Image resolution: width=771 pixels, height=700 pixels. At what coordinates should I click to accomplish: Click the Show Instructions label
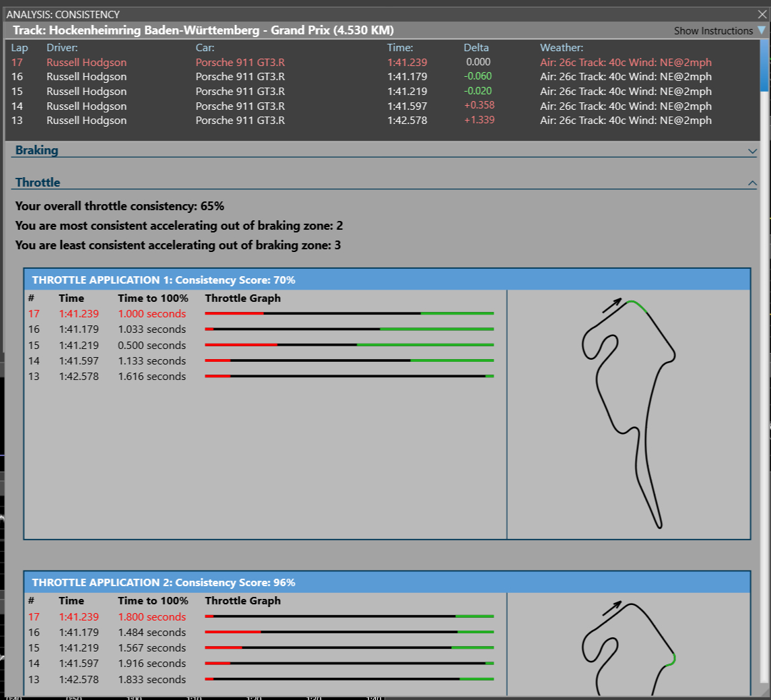tap(713, 30)
